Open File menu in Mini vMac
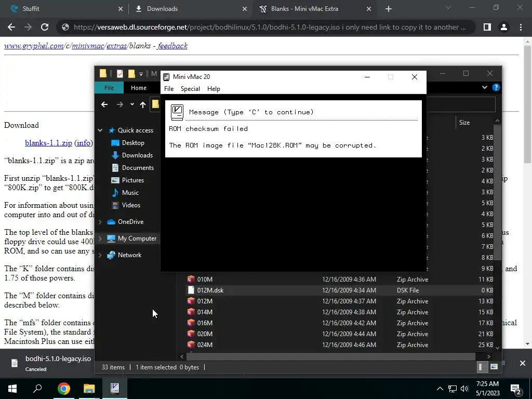This screenshot has height=399, width=532. coord(169,88)
